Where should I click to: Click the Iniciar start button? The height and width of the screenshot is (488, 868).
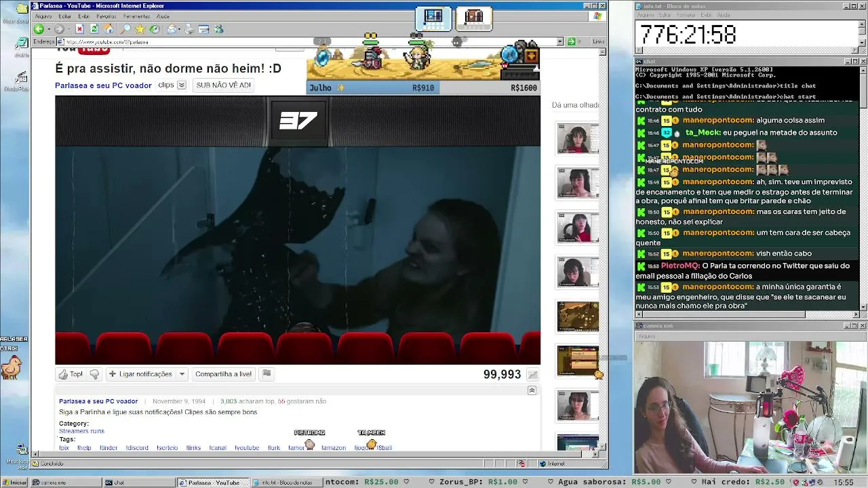pyautogui.click(x=14, y=483)
